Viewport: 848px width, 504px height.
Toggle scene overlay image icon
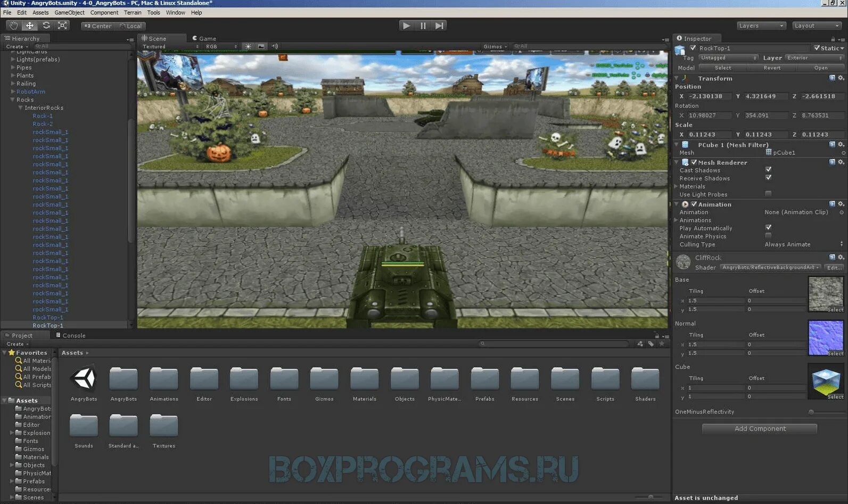(x=261, y=46)
